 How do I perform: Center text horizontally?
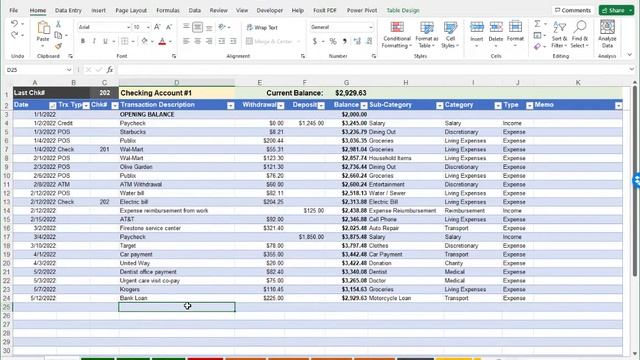[198, 41]
